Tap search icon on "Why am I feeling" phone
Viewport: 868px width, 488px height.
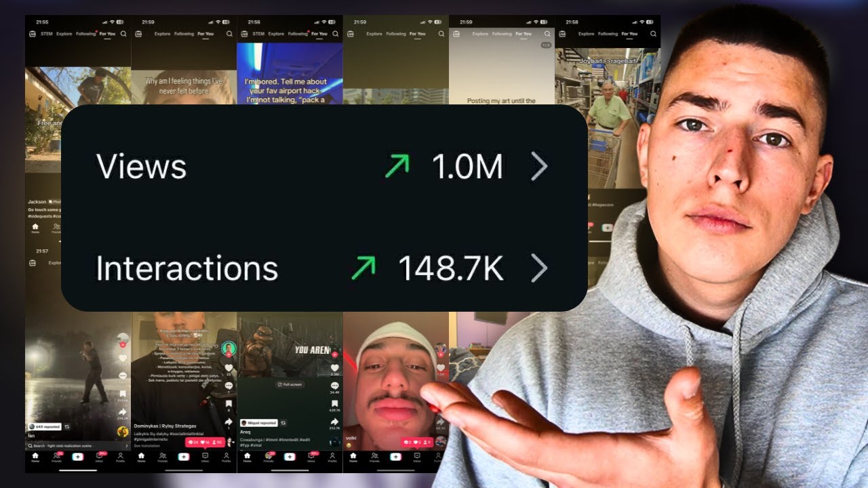(x=229, y=33)
